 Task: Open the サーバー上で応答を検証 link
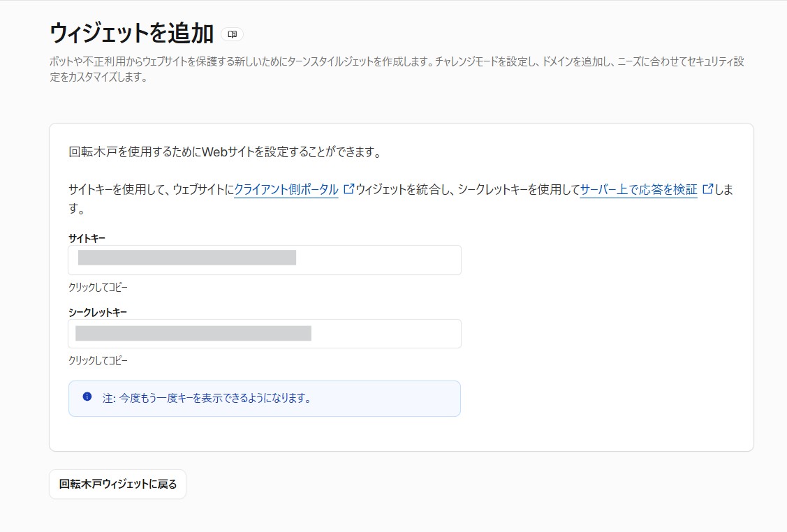[638, 189]
